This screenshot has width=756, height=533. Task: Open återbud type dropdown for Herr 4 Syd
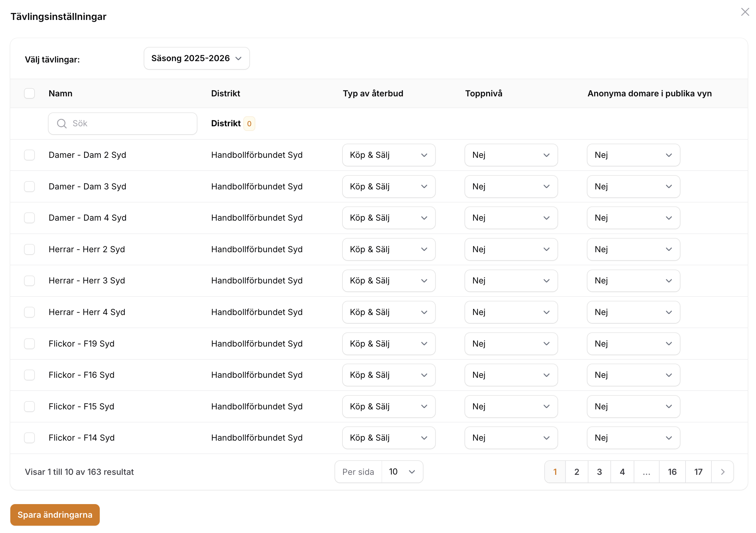click(x=389, y=312)
